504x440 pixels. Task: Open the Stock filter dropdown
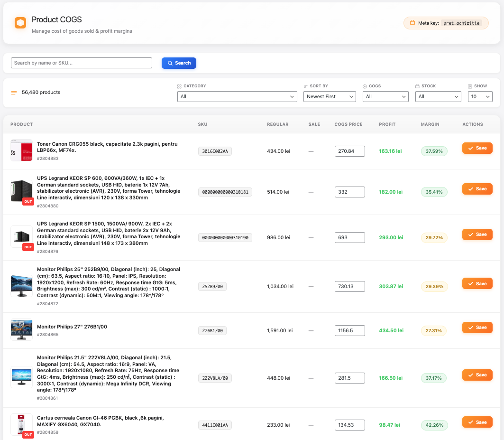pyautogui.click(x=438, y=96)
